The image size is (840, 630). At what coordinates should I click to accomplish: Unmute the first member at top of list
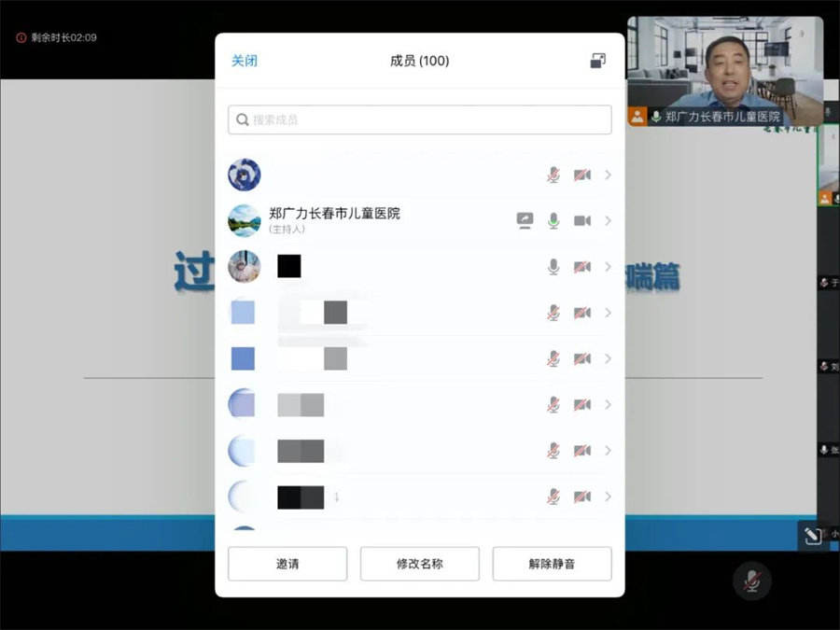[553, 175]
